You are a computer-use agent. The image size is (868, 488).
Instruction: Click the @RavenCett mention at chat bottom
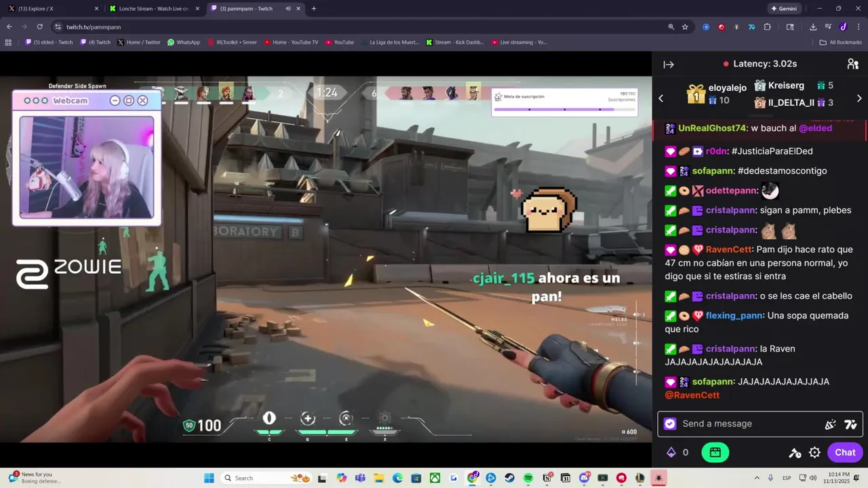tap(692, 395)
